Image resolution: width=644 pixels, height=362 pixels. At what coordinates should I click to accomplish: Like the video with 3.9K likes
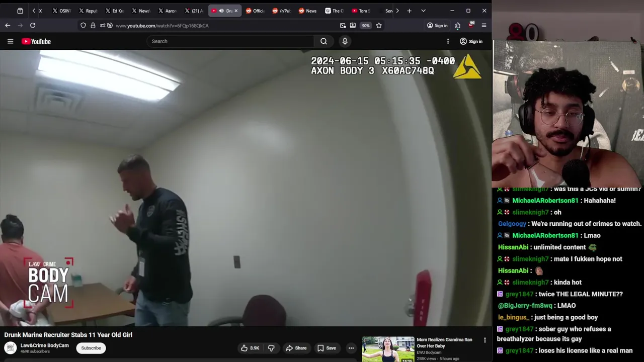[x=250, y=348]
